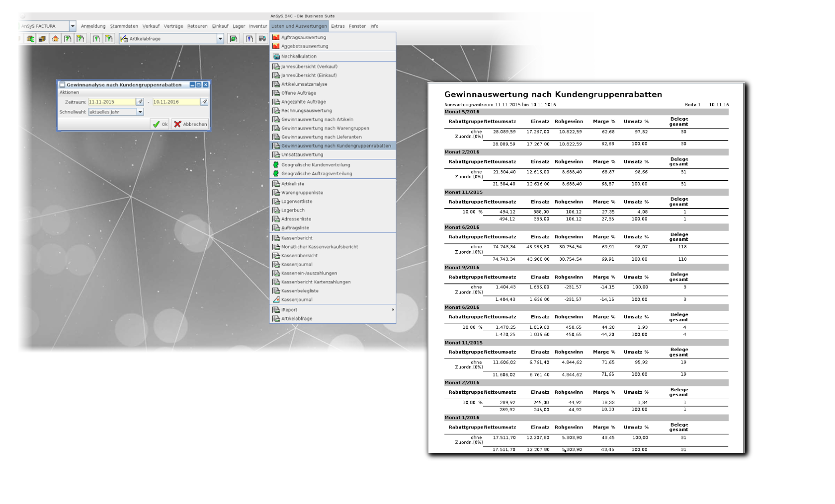Open the Artikelabfrage combo box dropdown arrow
Image resolution: width=835 pixels, height=504 pixels.
coord(220,39)
